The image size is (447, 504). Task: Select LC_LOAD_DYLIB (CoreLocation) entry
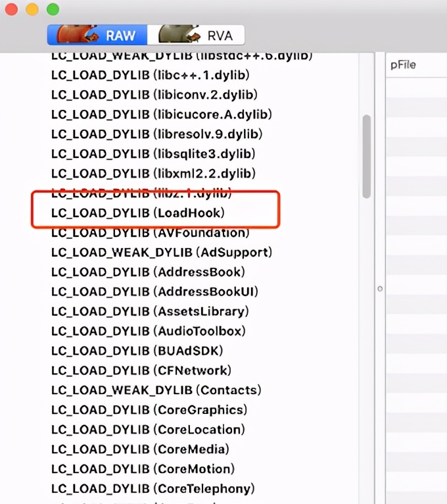[148, 430]
